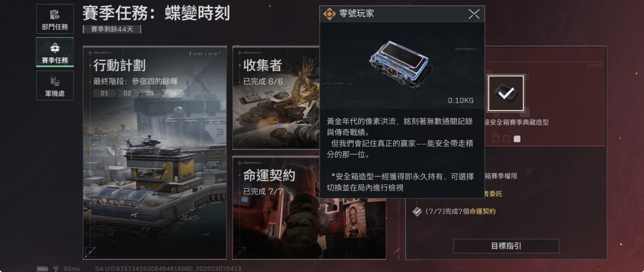Open the 收集者 task card

[276, 97]
